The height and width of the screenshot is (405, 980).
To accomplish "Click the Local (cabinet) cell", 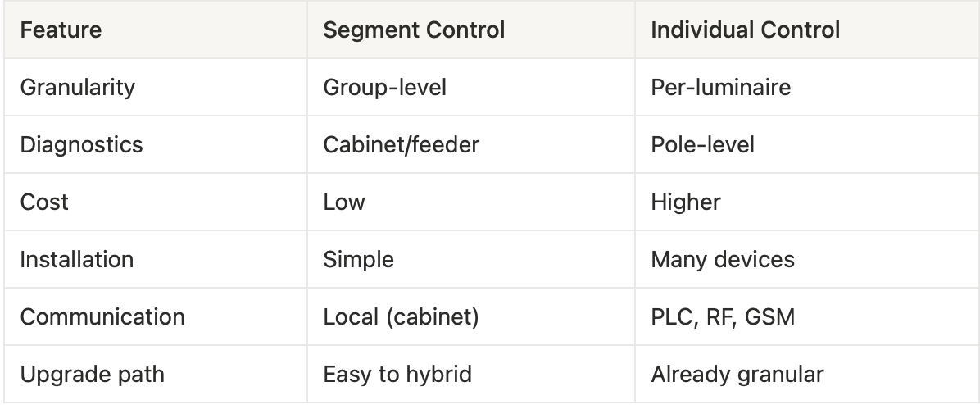I will pos(401,316).
